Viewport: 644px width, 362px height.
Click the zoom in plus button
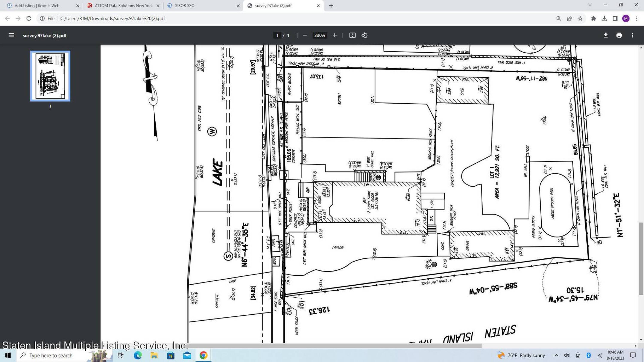(334, 35)
